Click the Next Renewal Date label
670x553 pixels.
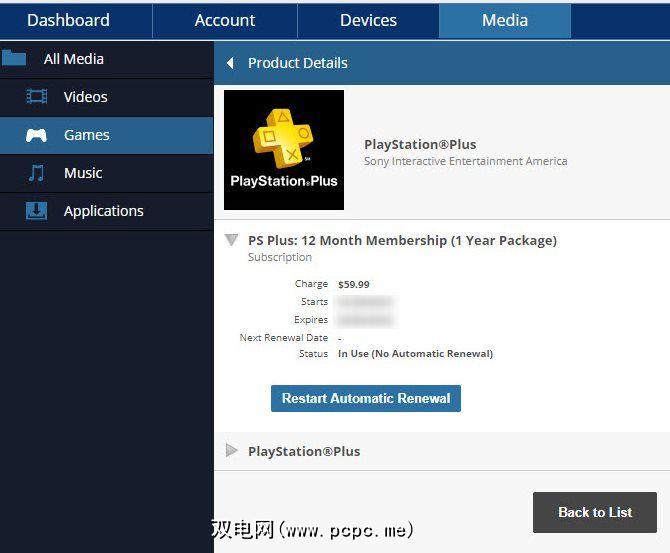tap(284, 338)
